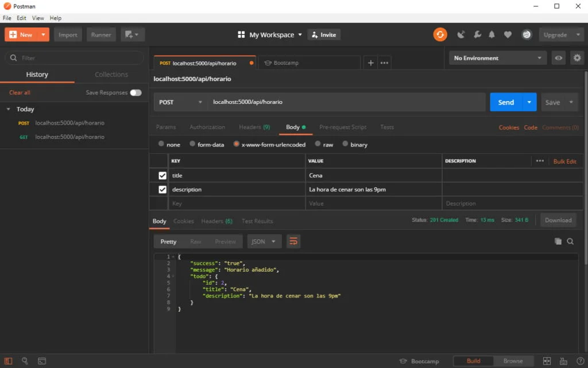Open manage environments gear icon

point(577,58)
